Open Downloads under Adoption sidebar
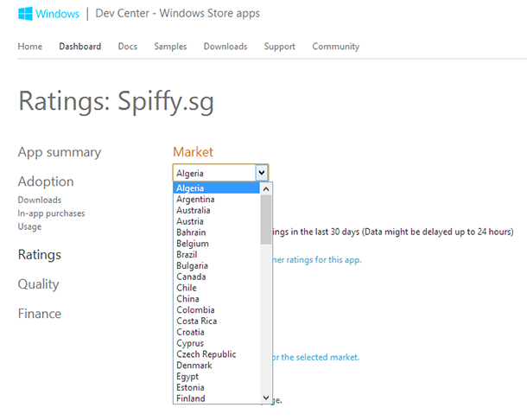 click(x=40, y=200)
